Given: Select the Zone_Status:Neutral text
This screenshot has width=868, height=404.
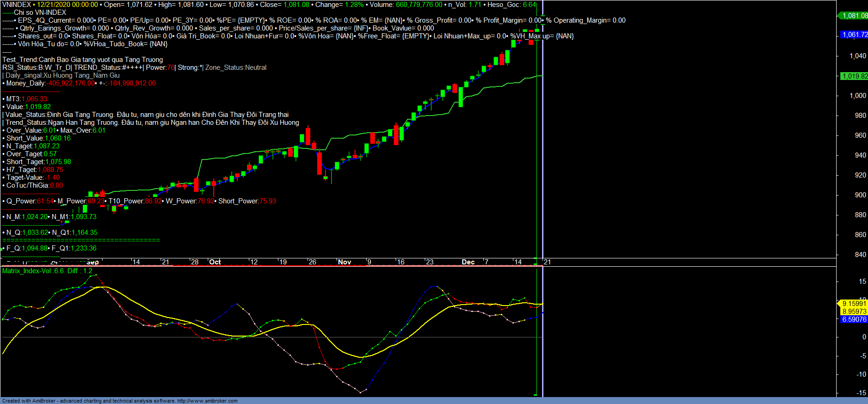Looking at the screenshot, I should tap(235, 67).
